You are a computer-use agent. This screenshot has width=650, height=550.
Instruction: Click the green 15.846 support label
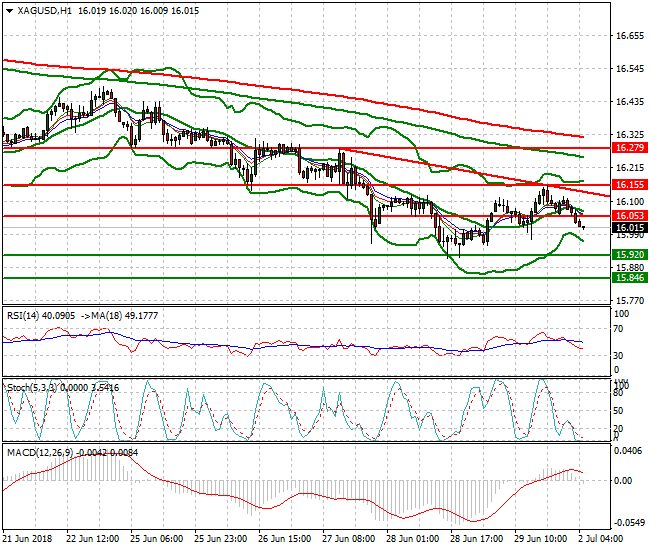[x=630, y=278]
